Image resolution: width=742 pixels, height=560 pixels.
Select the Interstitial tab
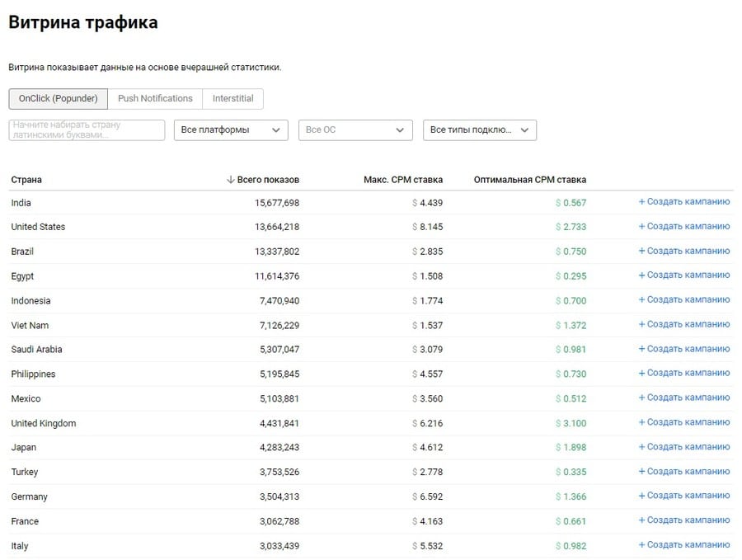(232, 98)
